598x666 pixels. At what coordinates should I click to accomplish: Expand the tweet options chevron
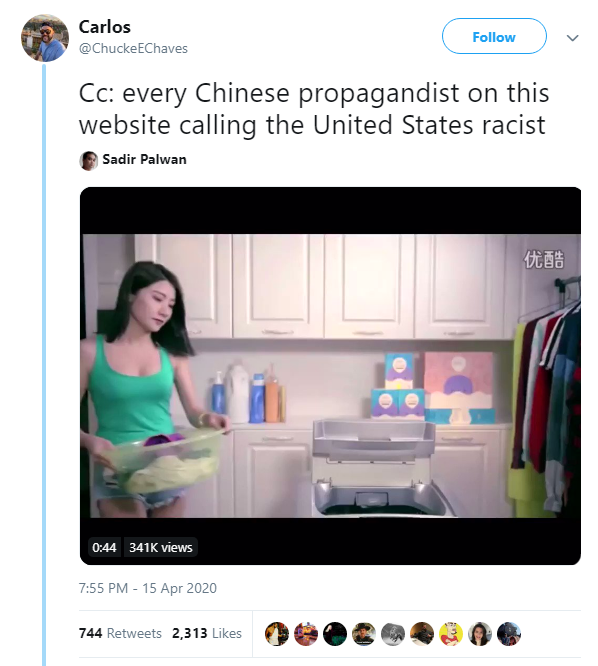point(573,38)
